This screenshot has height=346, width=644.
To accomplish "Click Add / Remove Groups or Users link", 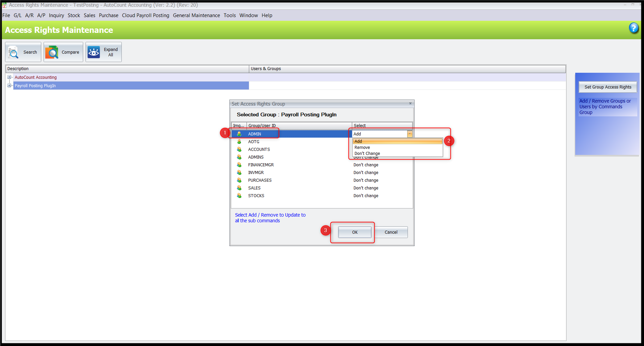I will click(608, 107).
